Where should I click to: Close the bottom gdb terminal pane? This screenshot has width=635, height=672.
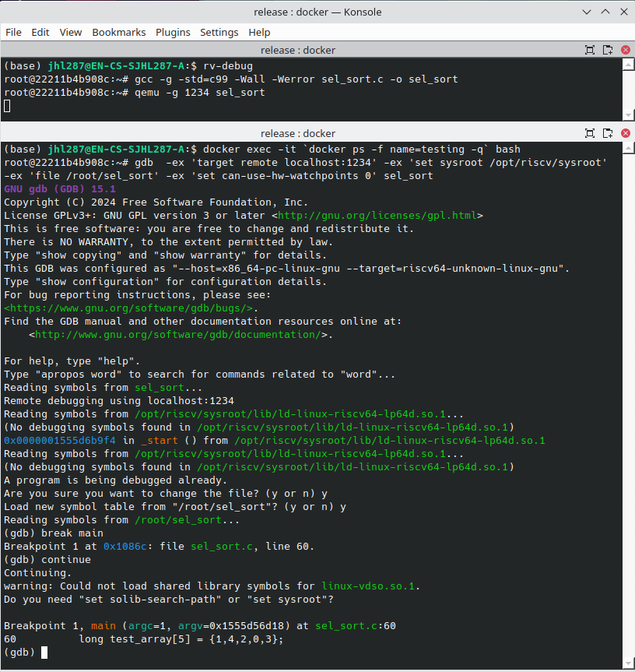(x=626, y=133)
